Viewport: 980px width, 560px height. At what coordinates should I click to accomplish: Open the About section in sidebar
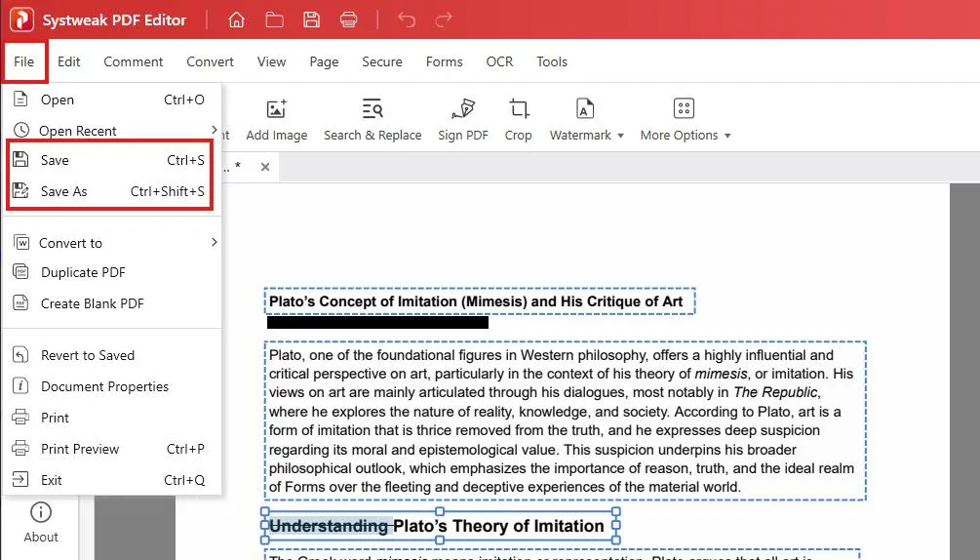[x=41, y=522]
